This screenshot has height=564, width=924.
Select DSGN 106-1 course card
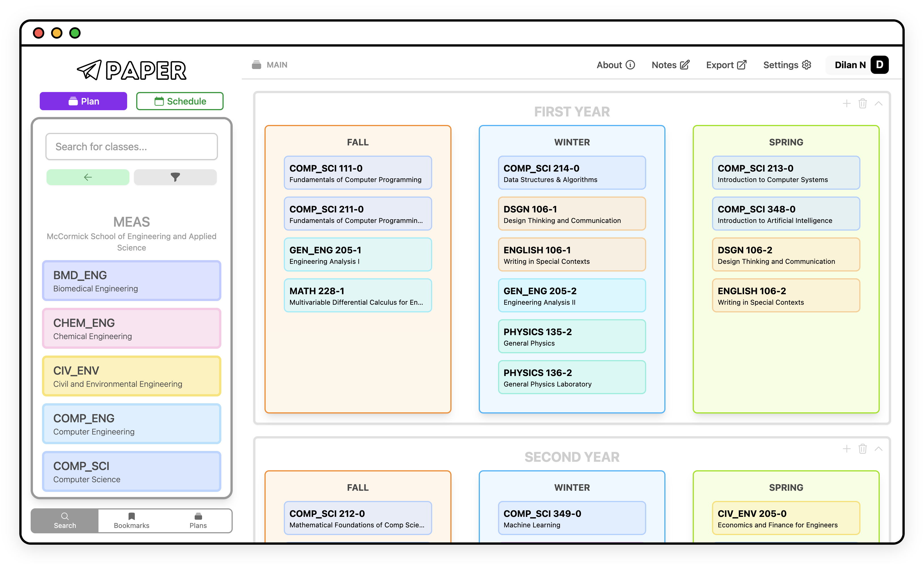(x=572, y=214)
